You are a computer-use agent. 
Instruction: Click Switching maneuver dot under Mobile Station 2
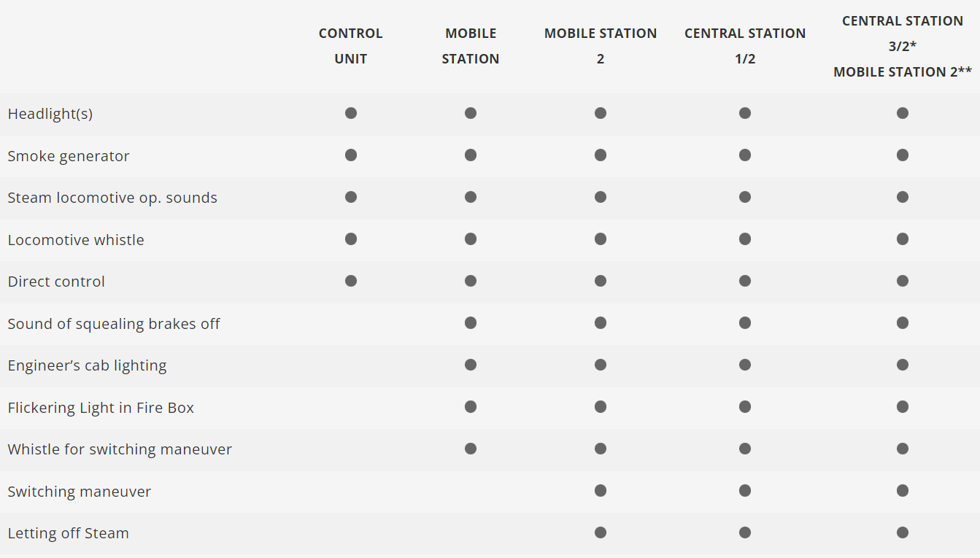(600, 490)
